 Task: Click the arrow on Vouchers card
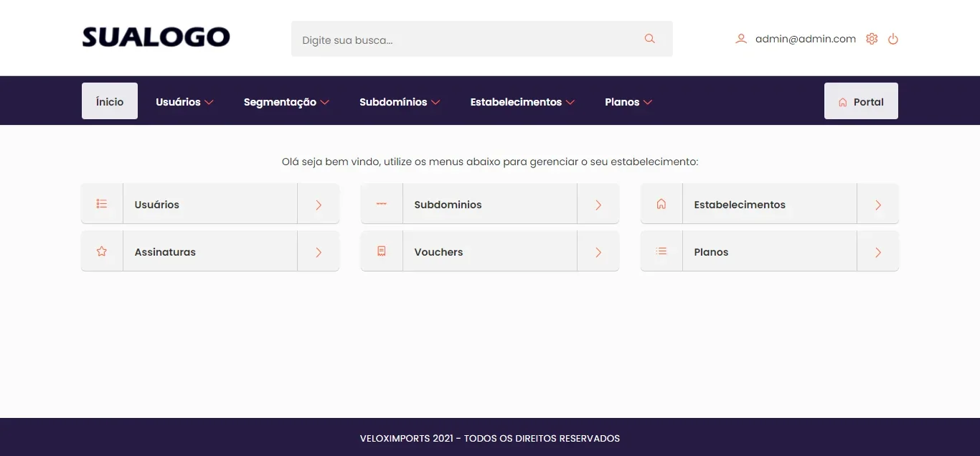(x=598, y=251)
